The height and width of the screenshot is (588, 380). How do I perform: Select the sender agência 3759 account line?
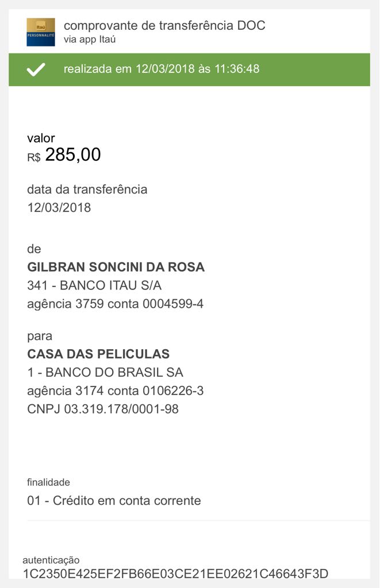(x=115, y=304)
